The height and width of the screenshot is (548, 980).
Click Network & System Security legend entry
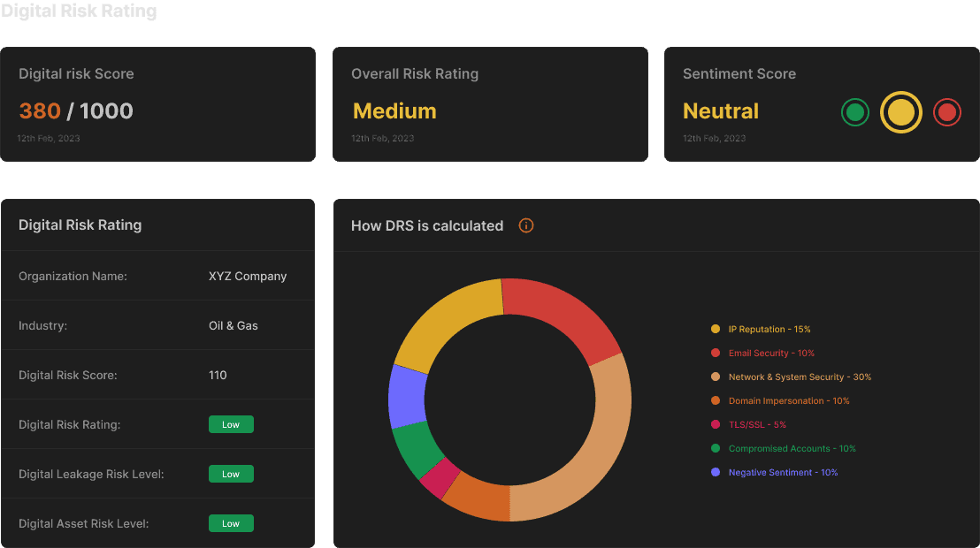point(791,377)
